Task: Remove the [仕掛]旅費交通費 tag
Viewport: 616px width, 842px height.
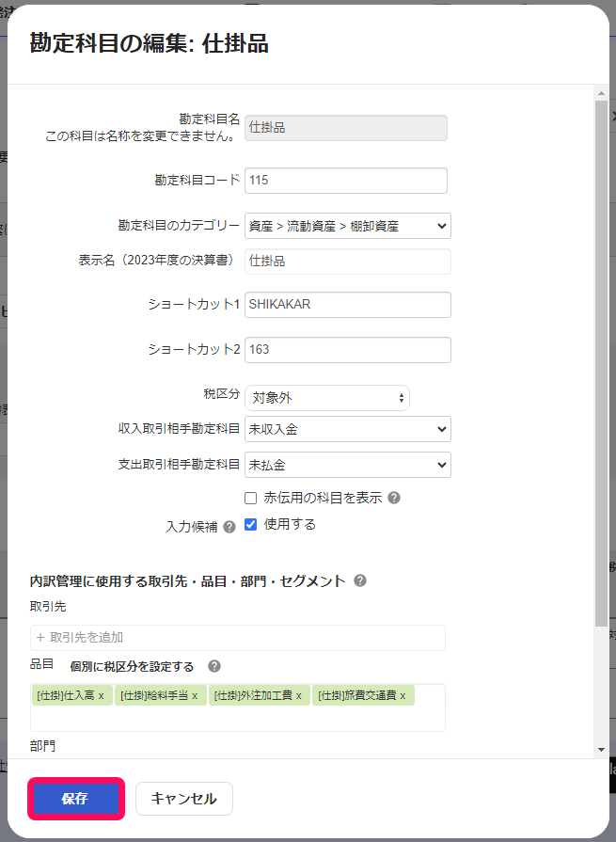Action: (x=403, y=696)
